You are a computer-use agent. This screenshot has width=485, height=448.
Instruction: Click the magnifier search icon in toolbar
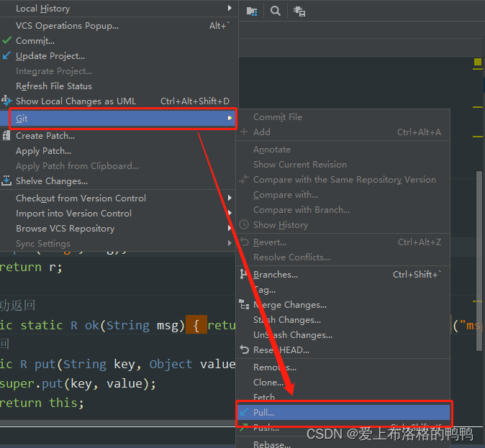tap(276, 11)
